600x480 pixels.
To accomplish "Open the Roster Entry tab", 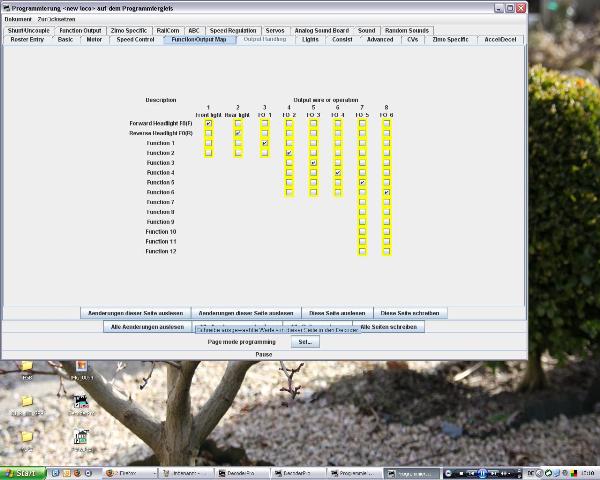I will click(x=27, y=39).
